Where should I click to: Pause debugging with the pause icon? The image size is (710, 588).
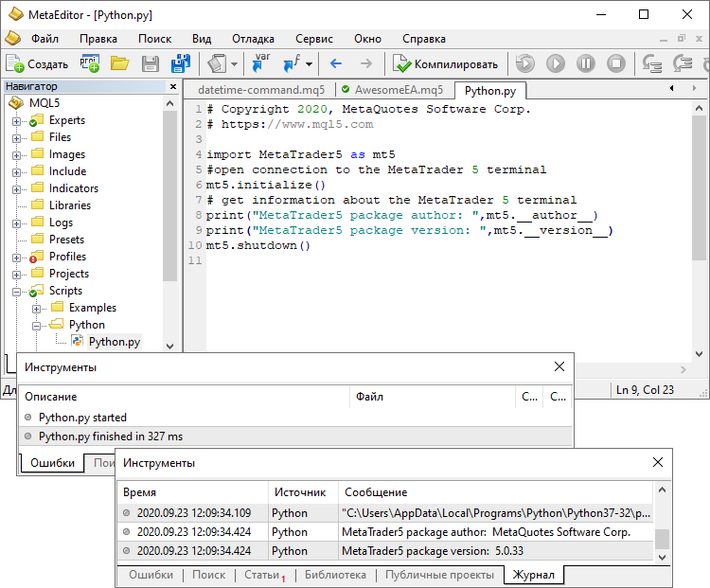click(586, 63)
